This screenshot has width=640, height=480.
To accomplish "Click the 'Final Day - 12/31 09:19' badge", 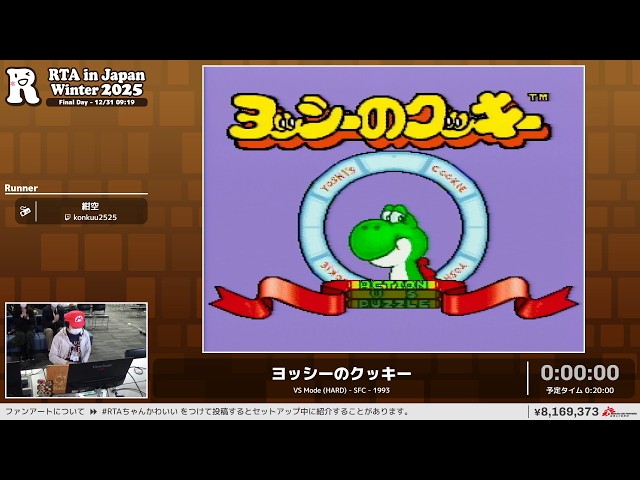I will point(97,102).
